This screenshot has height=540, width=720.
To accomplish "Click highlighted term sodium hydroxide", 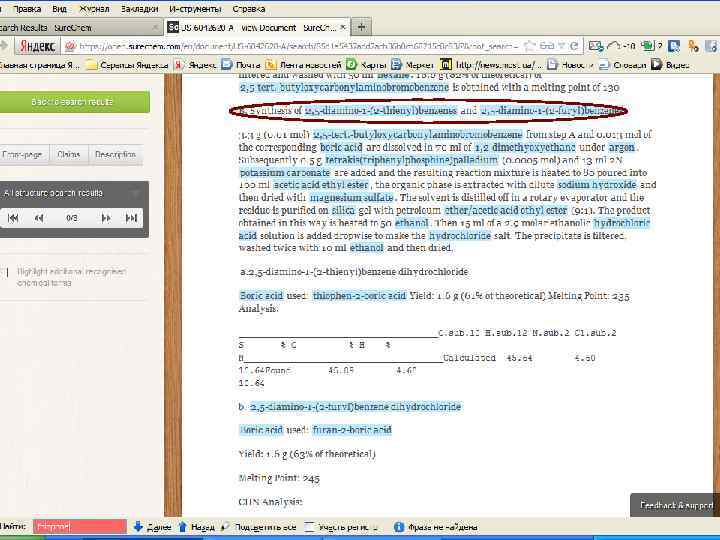I will (597, 185).
